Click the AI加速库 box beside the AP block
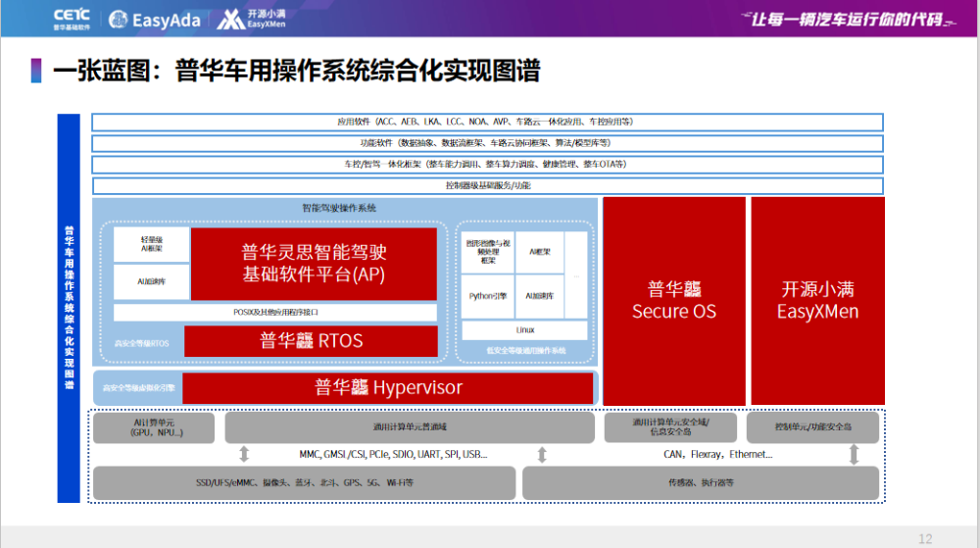This screenshot has height=548, width=980. click(x=151, y=281)
